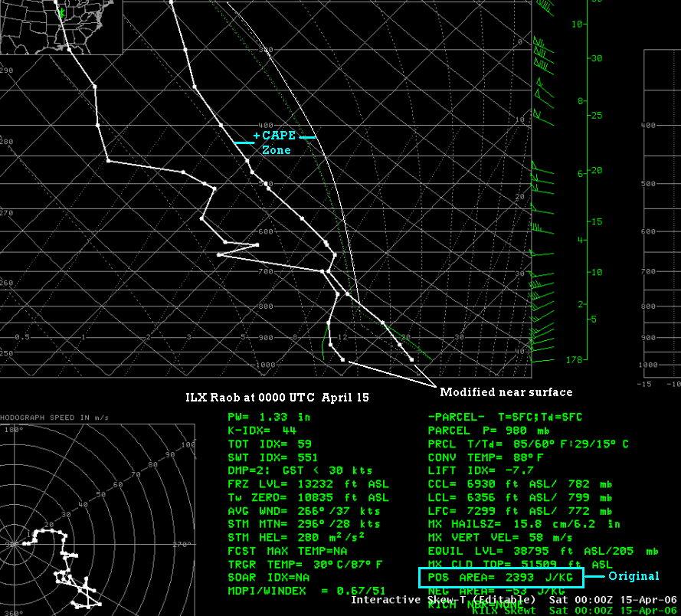Click the 'PW= 1.33 in' readout
This screenshot has height=616, width=681.
click(269, 417)
